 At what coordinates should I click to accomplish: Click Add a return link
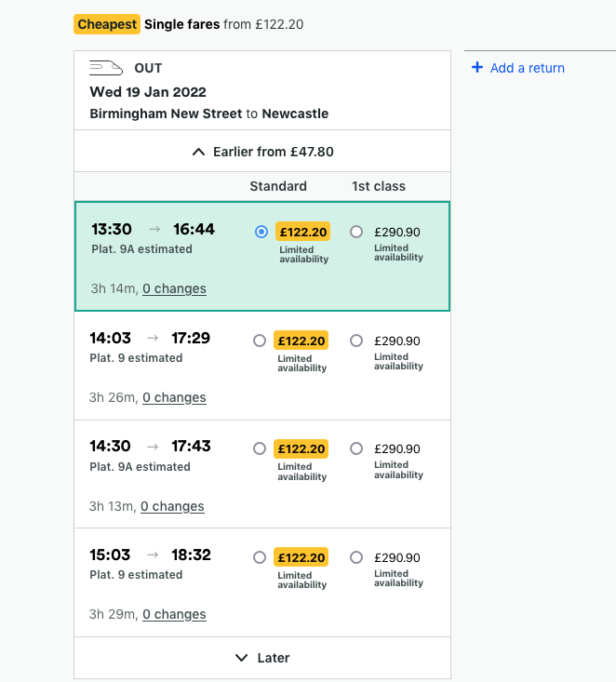click(527, 68)
